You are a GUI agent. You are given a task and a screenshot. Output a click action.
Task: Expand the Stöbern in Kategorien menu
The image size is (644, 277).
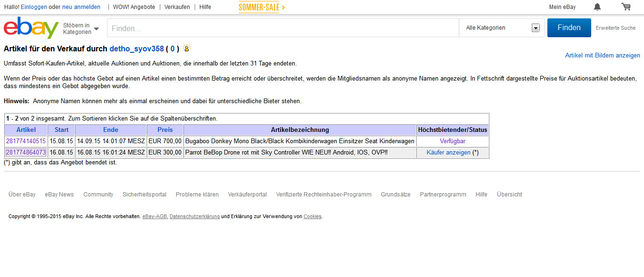coord(81,28)
